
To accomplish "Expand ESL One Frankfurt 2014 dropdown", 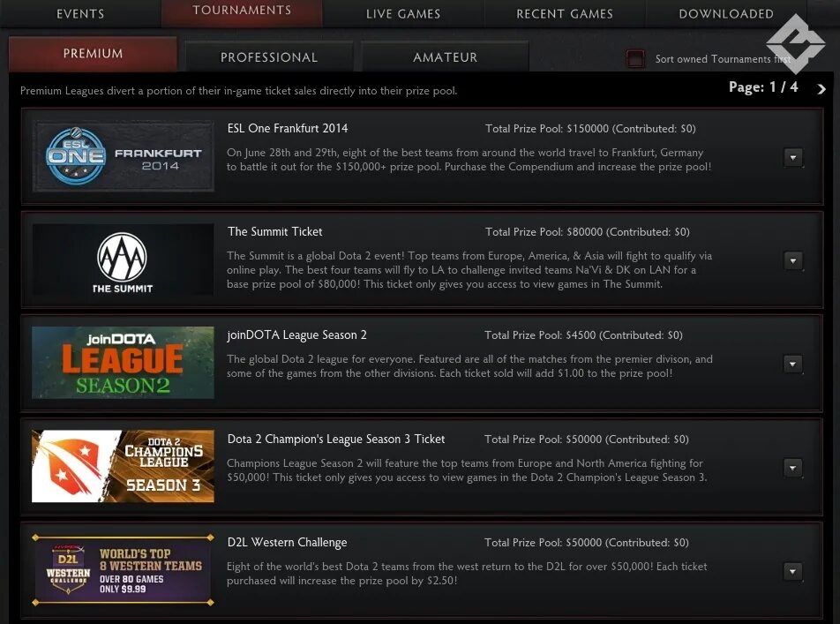I will coord(793,158).
